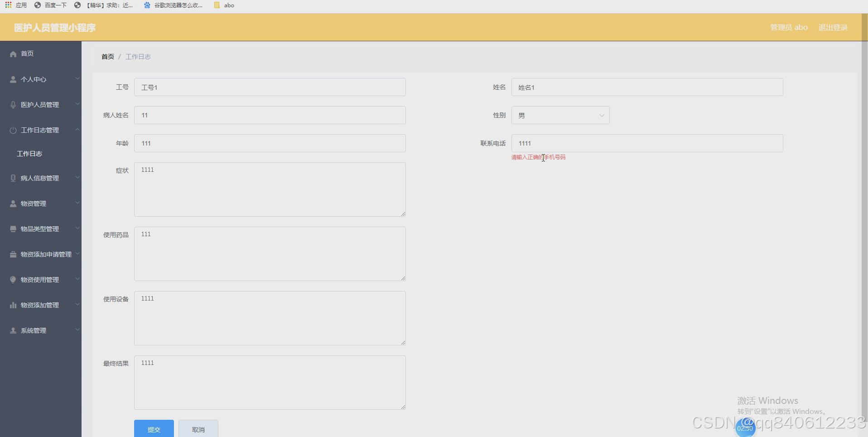Expand the 物资管理 menu chevron
The width and height of the screenshot is (868, 437).
[x=77, y=203]
